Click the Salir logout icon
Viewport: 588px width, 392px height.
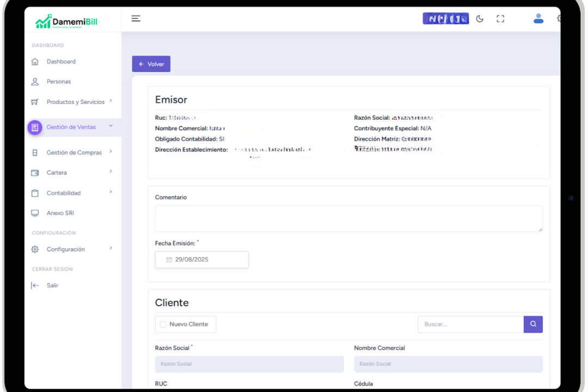(35, 285)
